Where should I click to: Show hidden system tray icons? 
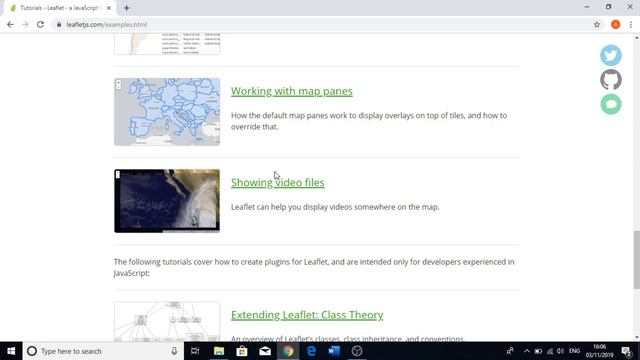[x=527, y=351]
